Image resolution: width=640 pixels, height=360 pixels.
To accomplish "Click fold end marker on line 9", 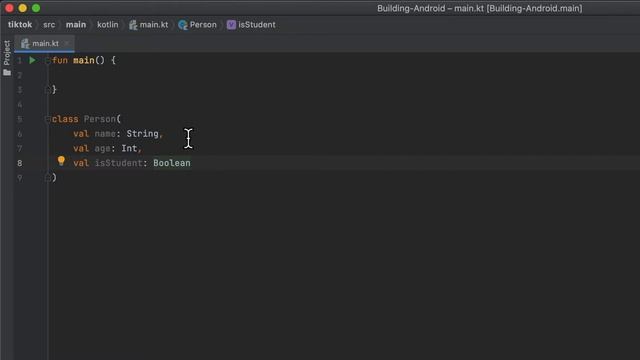I will (x=48, y=178).
